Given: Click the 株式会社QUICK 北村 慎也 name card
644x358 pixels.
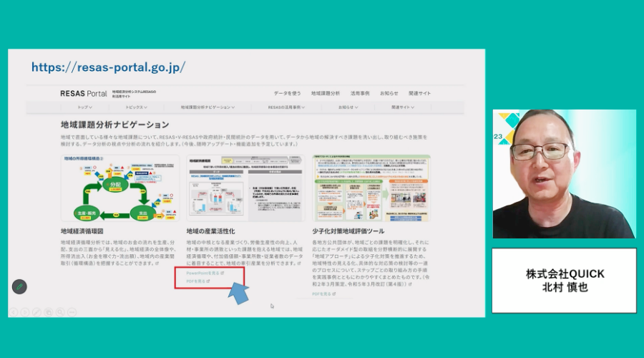Looking at the screenshot, I should 565,281.
